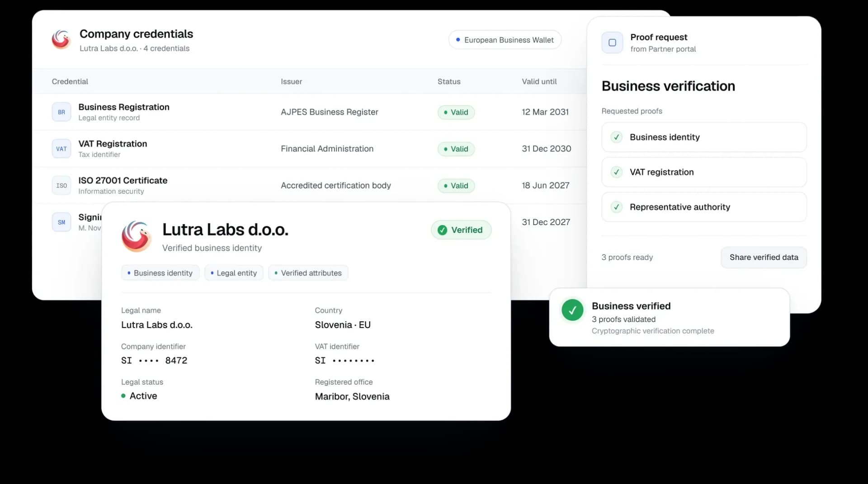Click the SM badge icon in the fourth credential row
The image size is (868, 484).
[61, 222]
